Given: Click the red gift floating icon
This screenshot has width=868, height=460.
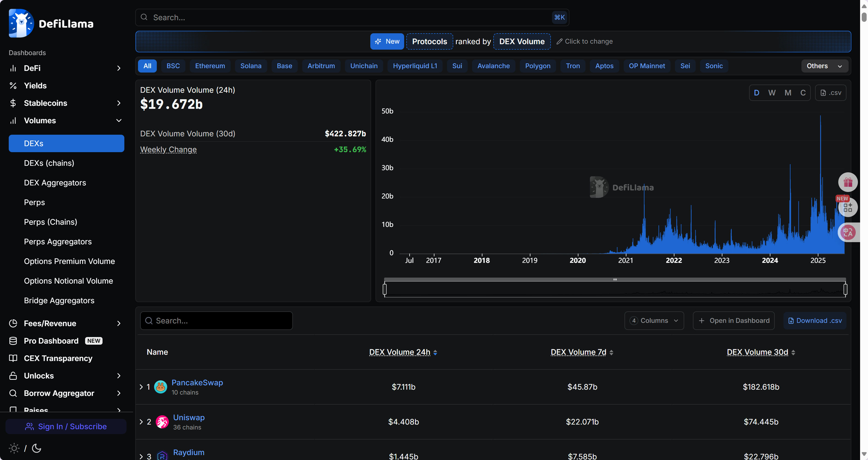Looking at the screenshot, I should click(x=848, y=182).
